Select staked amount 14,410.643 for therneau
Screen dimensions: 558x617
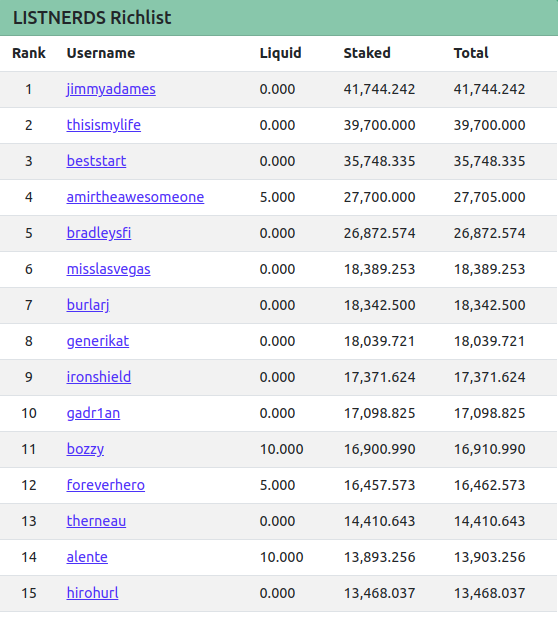pos(379,521)
